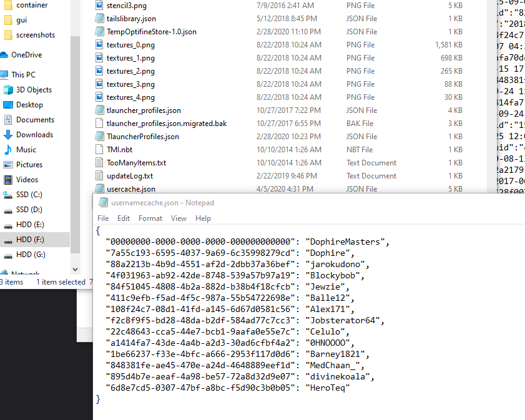This screenshot has height=420, width=525.
Task: Click the TMI.nbt file icon
Action: click(99, 149)
